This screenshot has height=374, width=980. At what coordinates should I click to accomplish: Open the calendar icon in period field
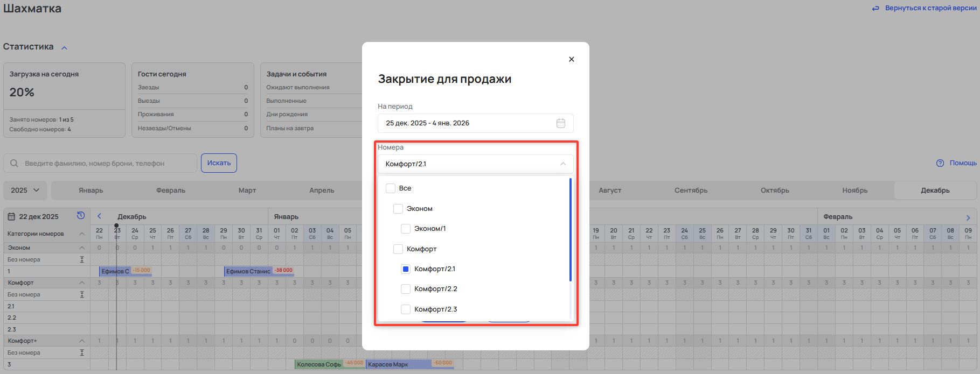point(560,123)
